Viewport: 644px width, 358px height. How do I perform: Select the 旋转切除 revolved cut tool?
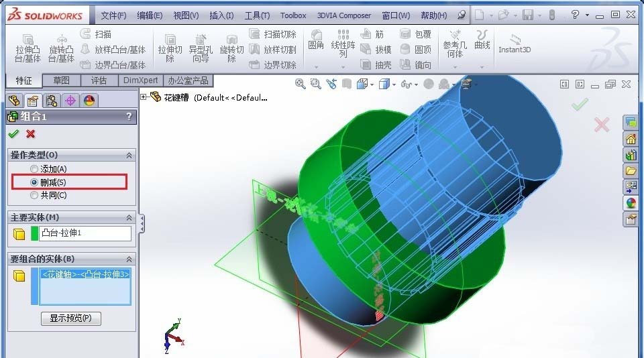point(231,48)
